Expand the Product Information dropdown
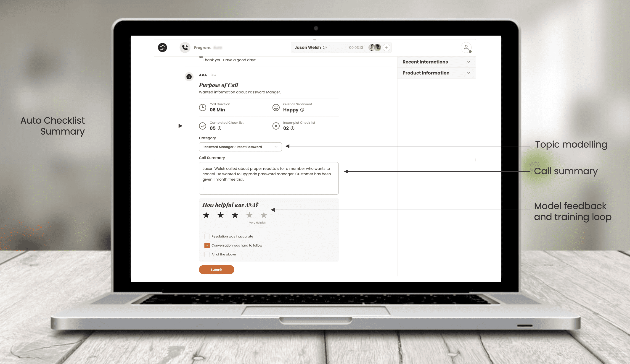The height and width of the screenshot is (364, 630). point(469,73)
